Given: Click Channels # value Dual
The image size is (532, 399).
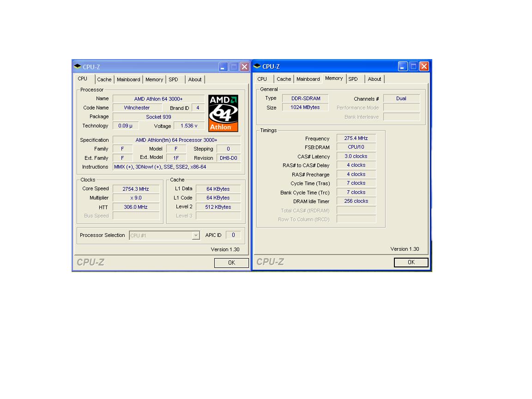Looking at the screenshot, I should point(401,98).
